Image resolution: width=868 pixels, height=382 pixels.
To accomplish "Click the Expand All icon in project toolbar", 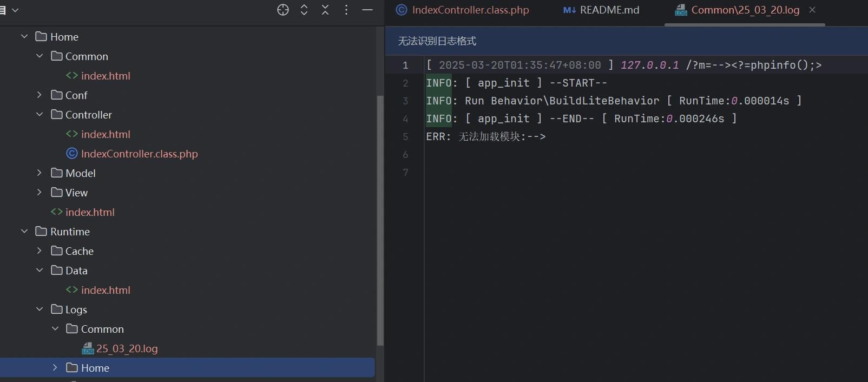I will pos(304,10).
